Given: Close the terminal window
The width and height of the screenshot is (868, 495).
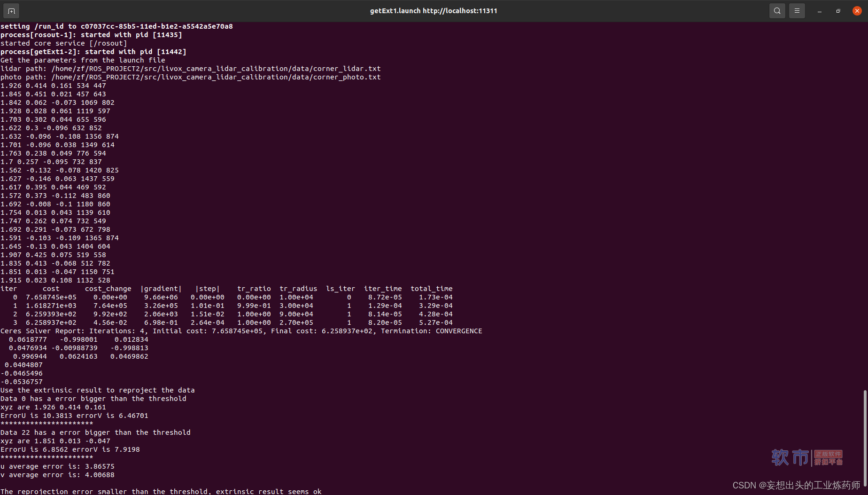Looking at the screenshot, I should pyautogui.click(x=857, y=11).
